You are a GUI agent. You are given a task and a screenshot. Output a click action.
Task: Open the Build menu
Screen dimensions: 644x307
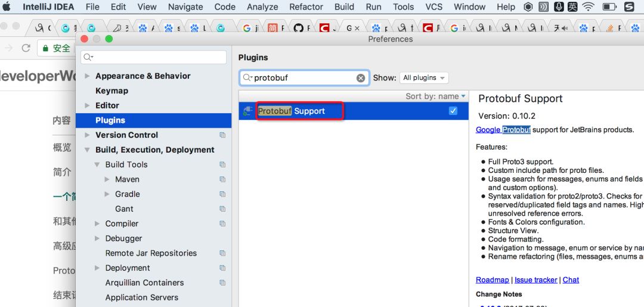[344, 7]
